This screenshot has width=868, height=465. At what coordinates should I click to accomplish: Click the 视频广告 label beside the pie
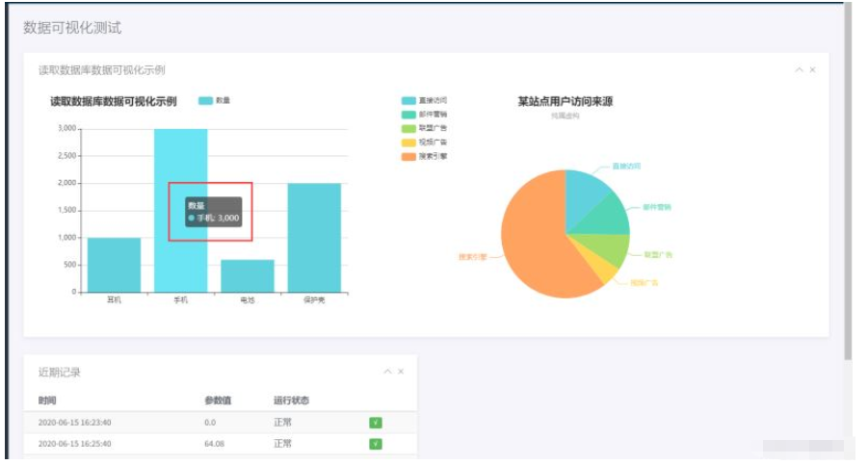click(644, 283)
